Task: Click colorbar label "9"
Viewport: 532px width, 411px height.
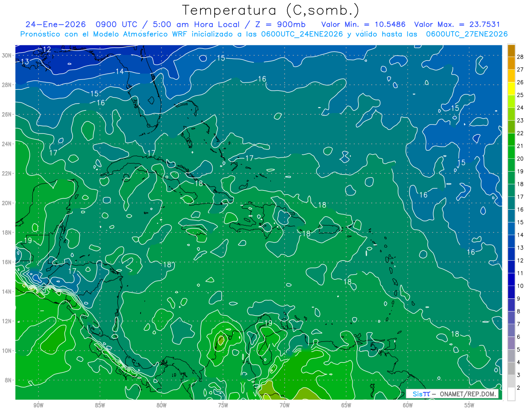Action: 519,298
